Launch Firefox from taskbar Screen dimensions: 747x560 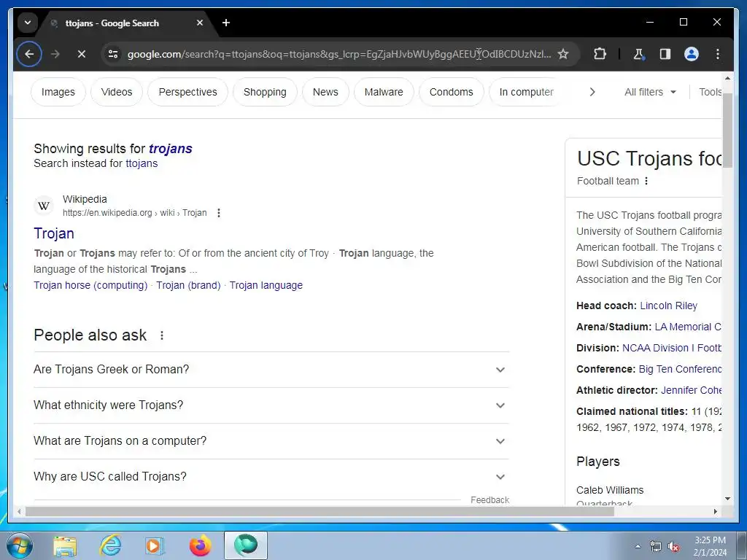[200, 545]
